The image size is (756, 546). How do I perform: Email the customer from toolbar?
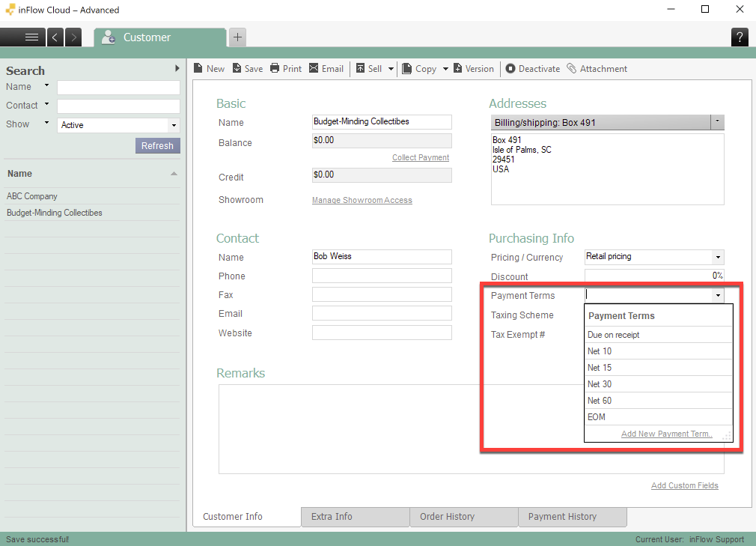click(x=326, y=68)
